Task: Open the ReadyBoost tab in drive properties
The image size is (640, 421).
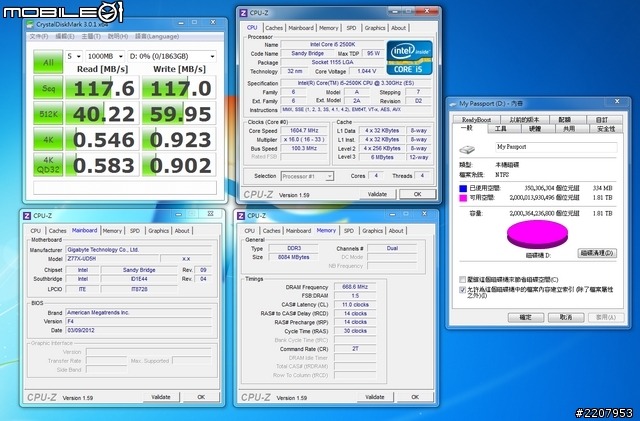Action: (476, 120)
